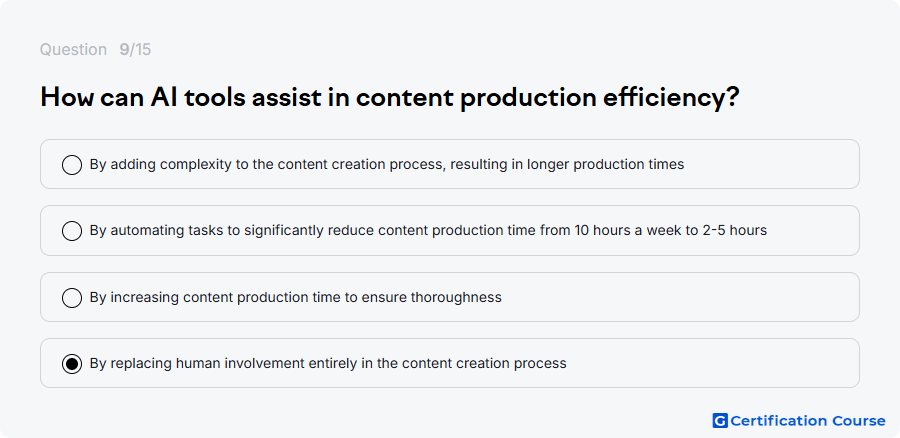
Task: Click the selected 'replacing human involvement' radio
Action: (72, 364)
